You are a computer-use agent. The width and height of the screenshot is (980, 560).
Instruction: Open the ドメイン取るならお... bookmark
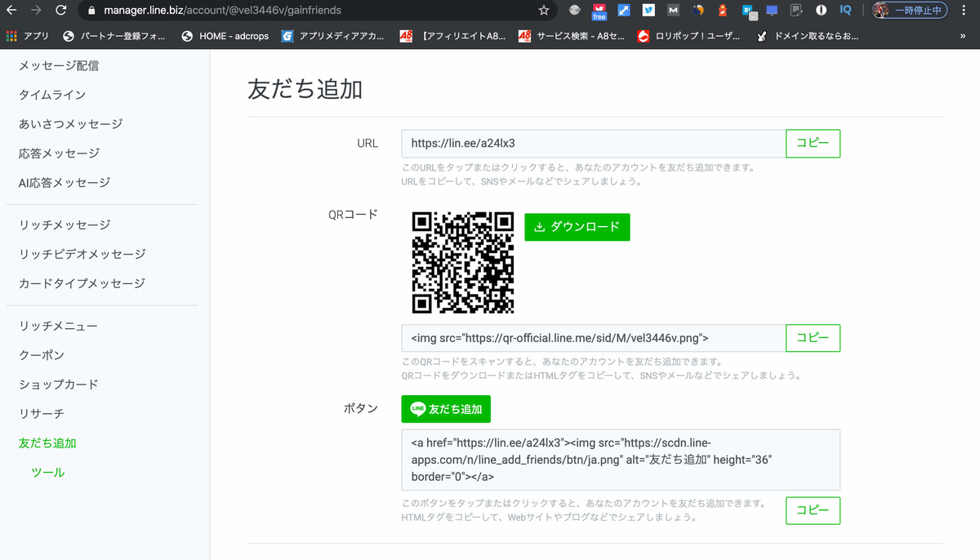point(808,36)
